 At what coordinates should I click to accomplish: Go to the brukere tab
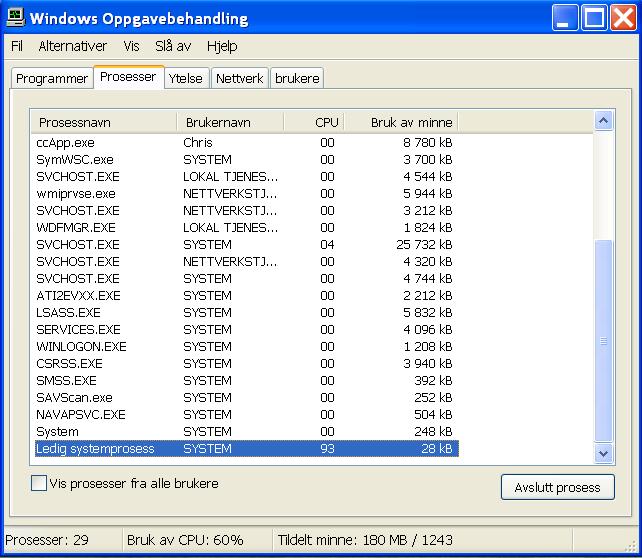pos(297,78)
